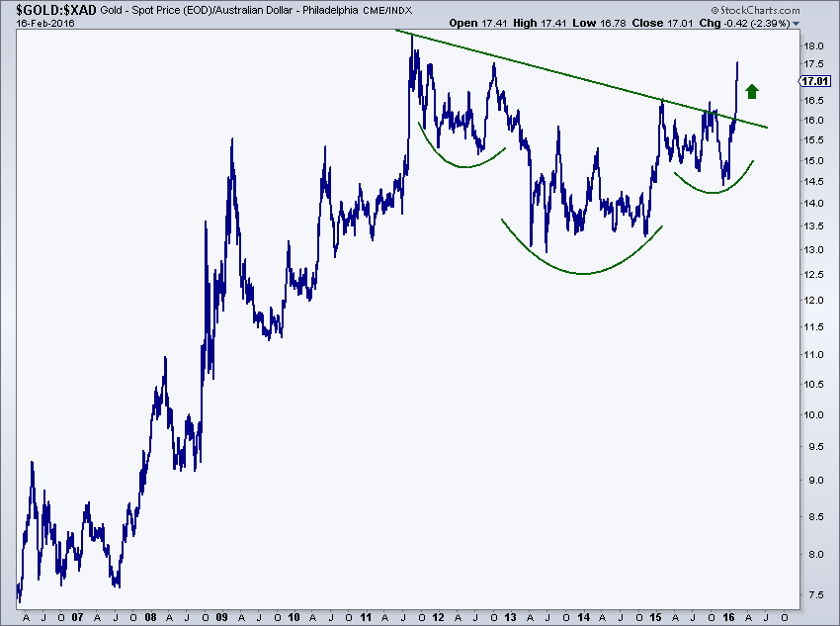840x626 pixels.
Task: Click the '15.0' price axis label
Action: 813,160
